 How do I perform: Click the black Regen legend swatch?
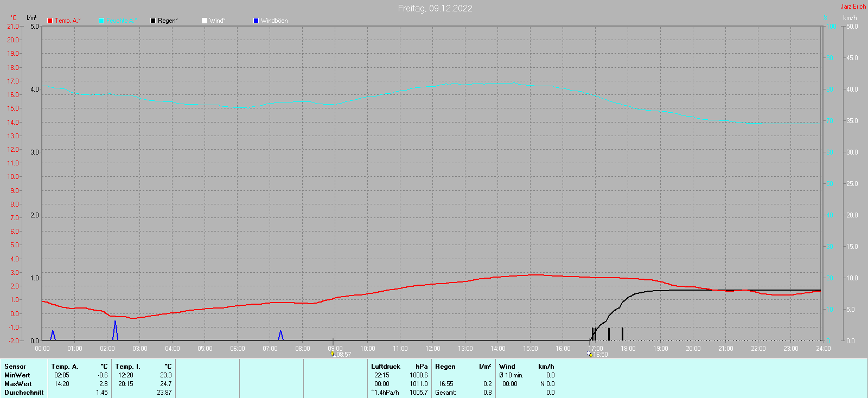pos(153,21)
